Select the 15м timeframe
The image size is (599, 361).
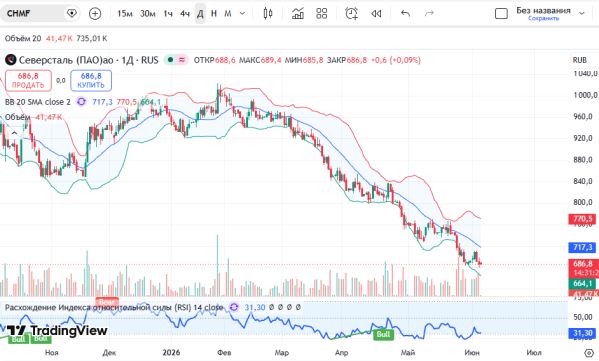point(125,14)
